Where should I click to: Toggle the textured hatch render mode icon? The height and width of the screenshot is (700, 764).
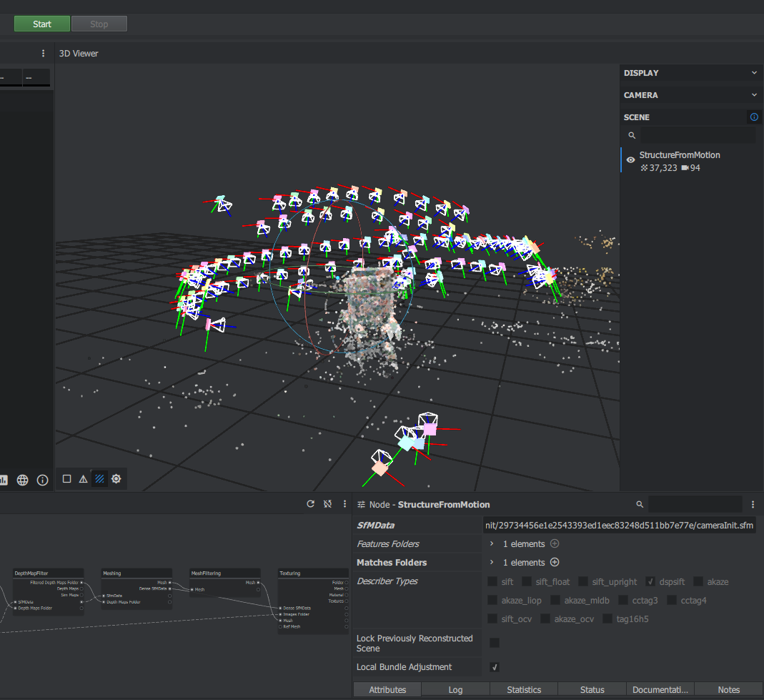tap(99, 479)
